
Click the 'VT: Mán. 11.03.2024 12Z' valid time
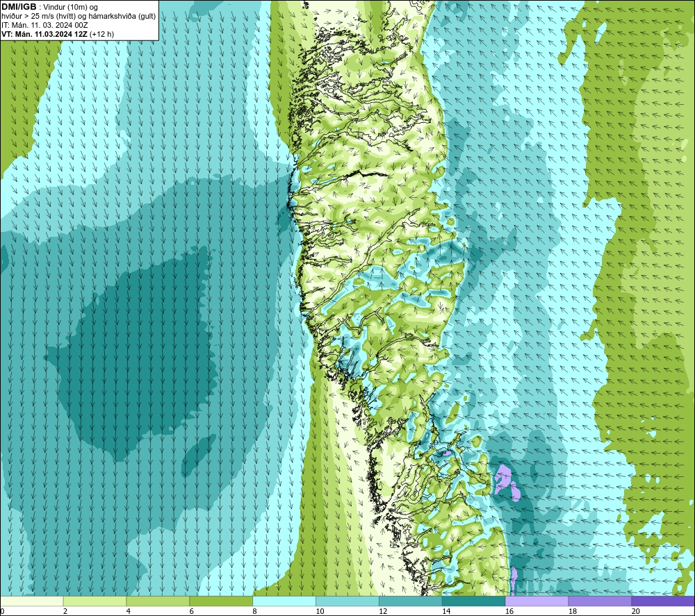click(x=44, y=34)
